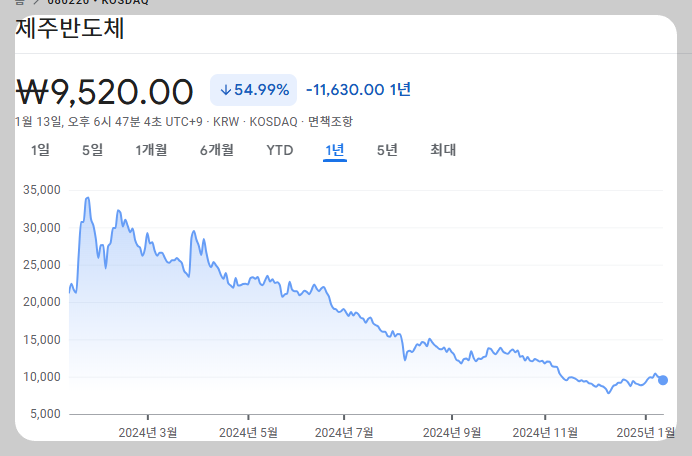692x456 pixels.
Task: Click the 2024년 9월 axis label
Action: click(x=452, y=433)
